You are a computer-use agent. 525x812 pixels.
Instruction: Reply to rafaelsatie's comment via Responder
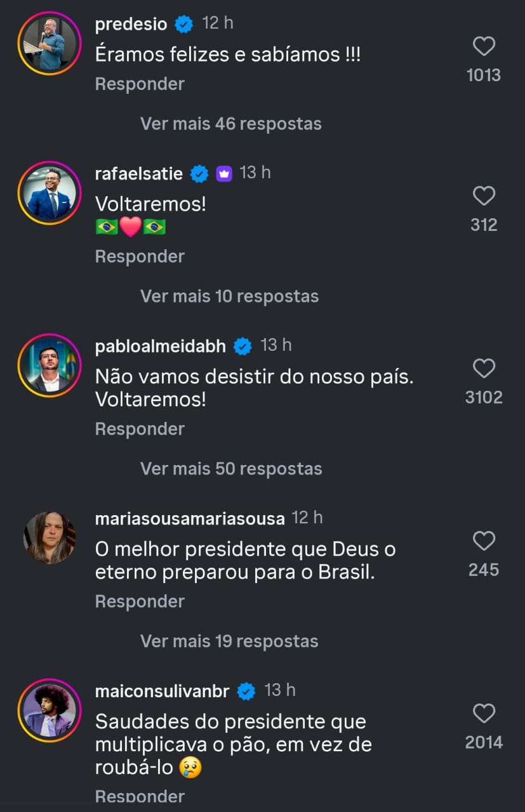[140, 256]
